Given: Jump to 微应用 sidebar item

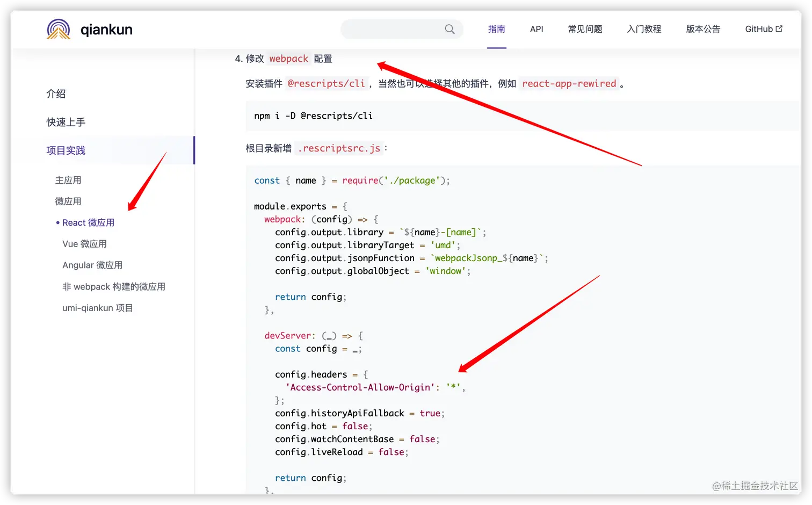Looking at the screenshot, I should tap(68, 201).
